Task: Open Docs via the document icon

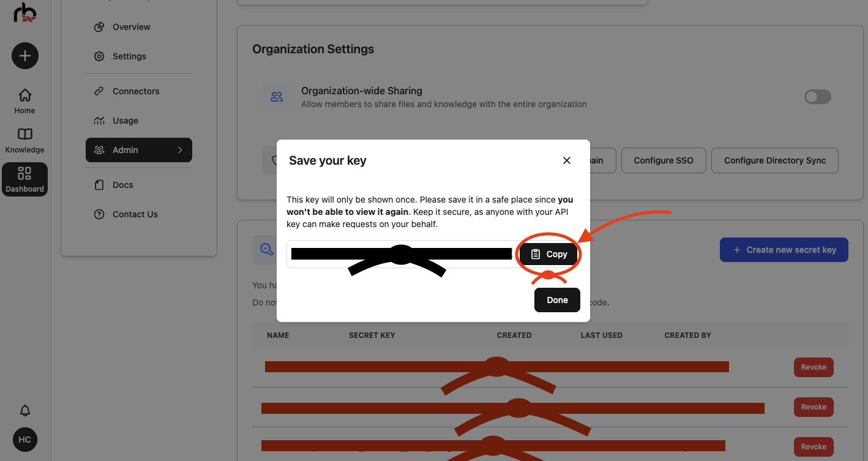Action: click(x=99, y=184)
